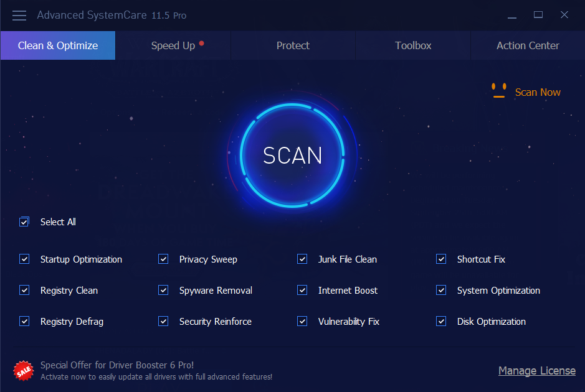Click the orange face status icon
The height and width of the screenshot is (392, 585).
point(499,91)
